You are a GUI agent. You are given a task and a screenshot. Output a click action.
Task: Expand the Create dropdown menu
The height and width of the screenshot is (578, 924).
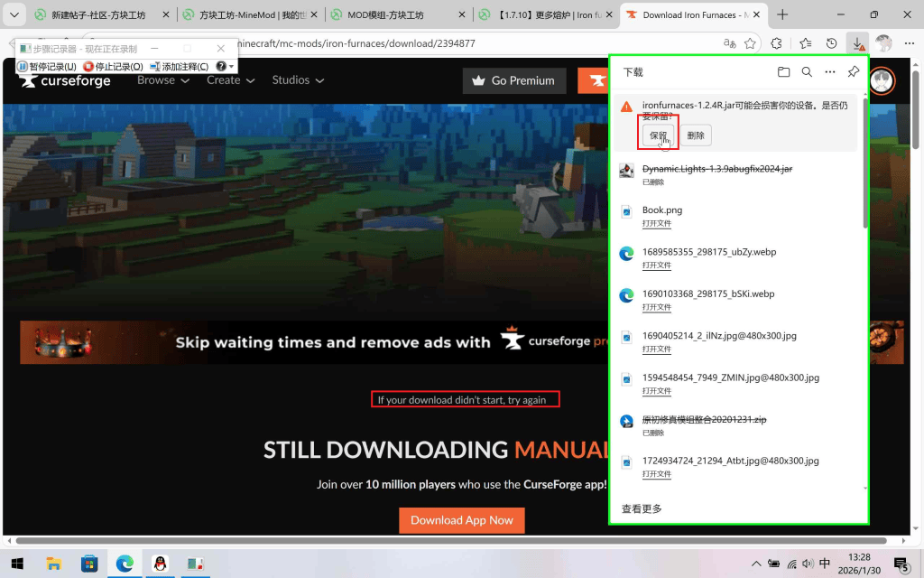pyautogui.click(x=230, y=80)
